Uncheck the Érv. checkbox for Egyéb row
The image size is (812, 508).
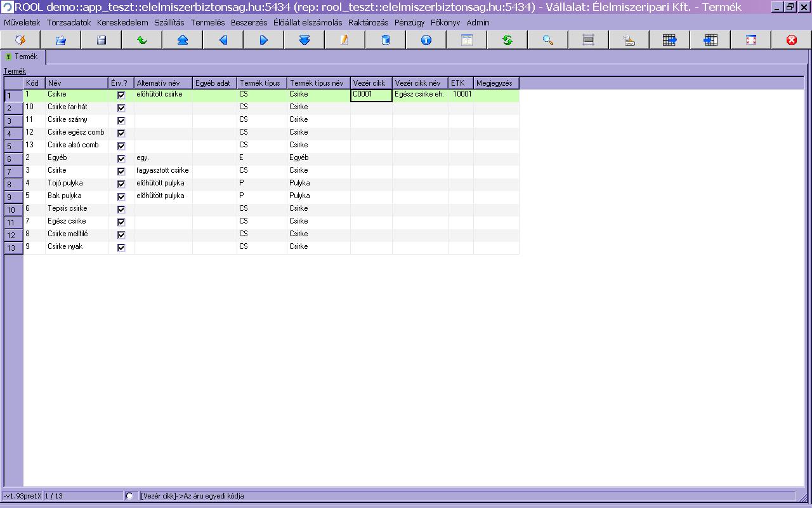(x=121, y=159)
